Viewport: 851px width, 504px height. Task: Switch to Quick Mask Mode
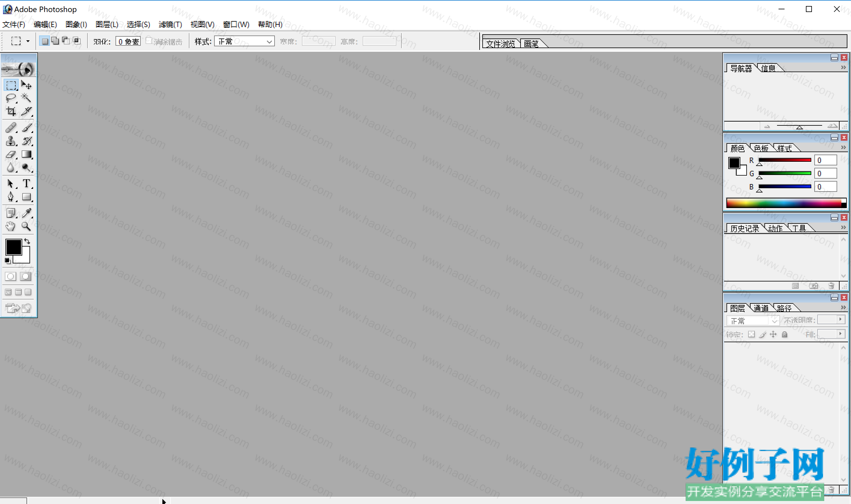coord(26,276)
